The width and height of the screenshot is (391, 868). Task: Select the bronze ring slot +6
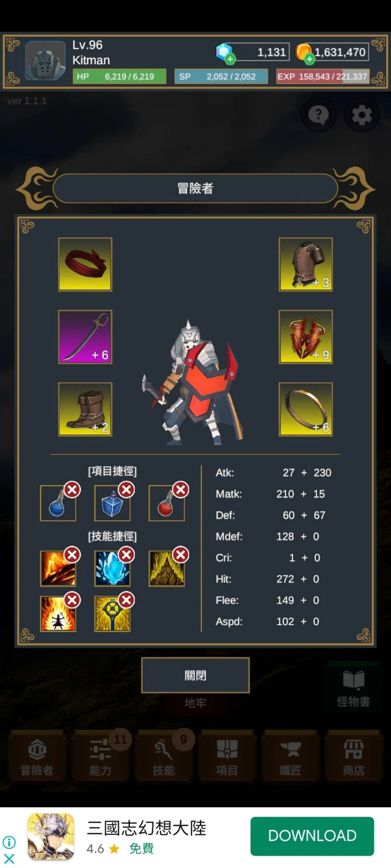click(x=306, y=409)
